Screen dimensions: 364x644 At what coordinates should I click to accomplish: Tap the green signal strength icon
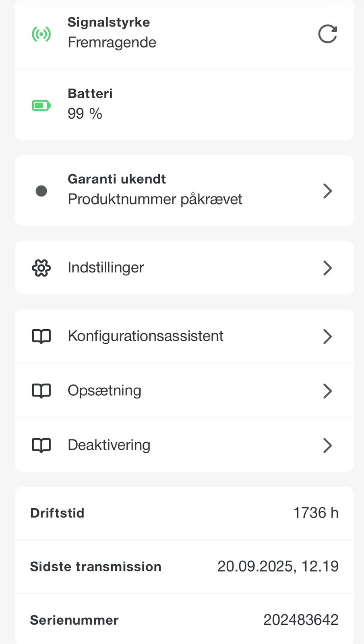coord(41,34)
